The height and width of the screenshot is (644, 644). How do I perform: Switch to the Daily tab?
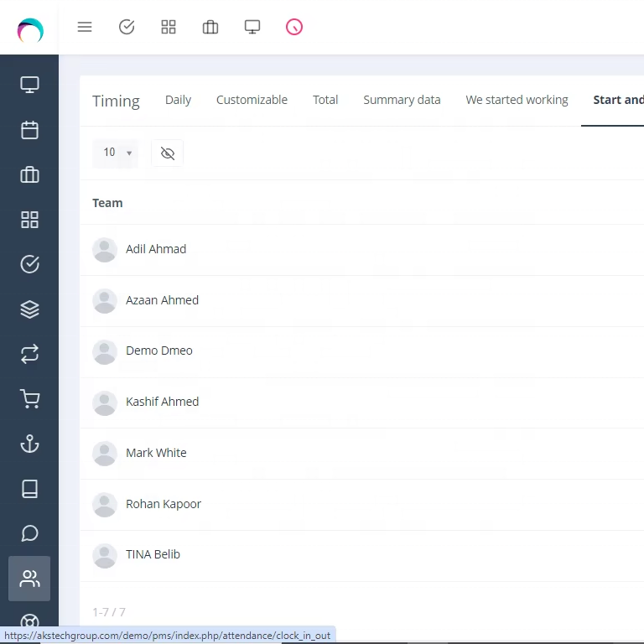pos(178,100)
